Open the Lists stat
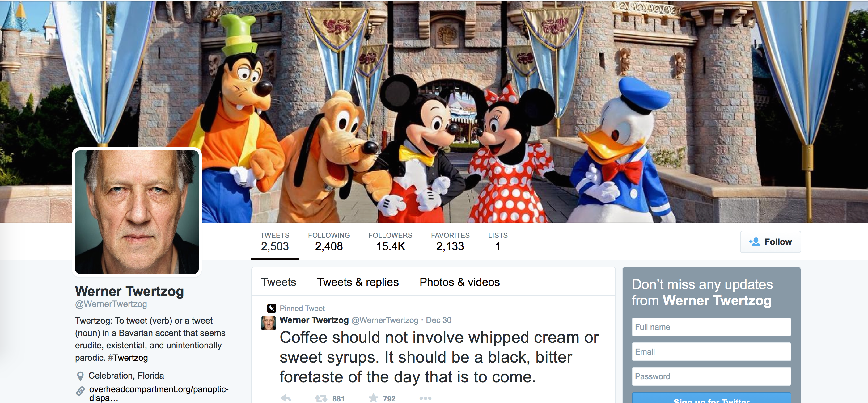This screenshot has height=403, width=868. [x=498, y=242]
